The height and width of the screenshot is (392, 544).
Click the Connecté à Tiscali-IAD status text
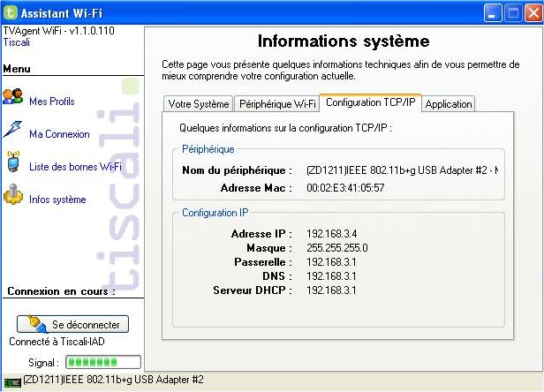coord(57,342)
